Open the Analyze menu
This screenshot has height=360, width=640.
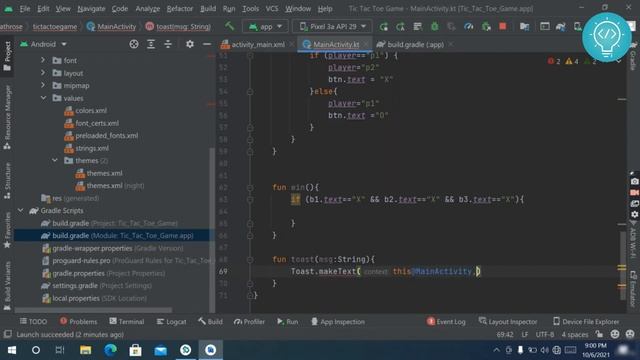click(148, 9)
